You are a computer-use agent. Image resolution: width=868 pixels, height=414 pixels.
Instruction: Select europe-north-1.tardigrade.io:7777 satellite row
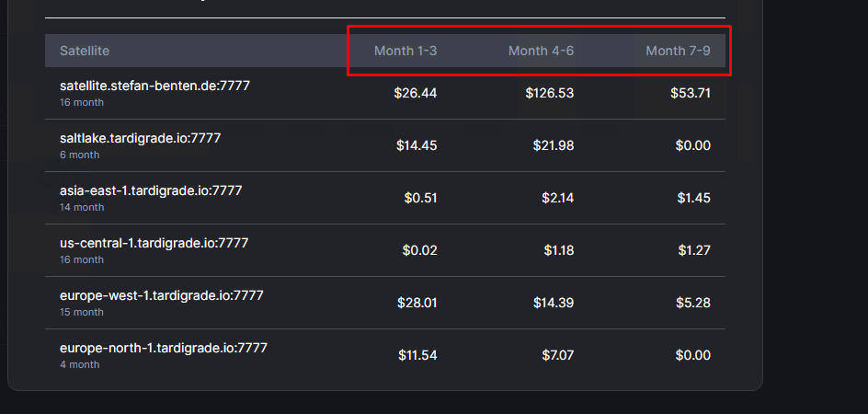click(163, 348)
